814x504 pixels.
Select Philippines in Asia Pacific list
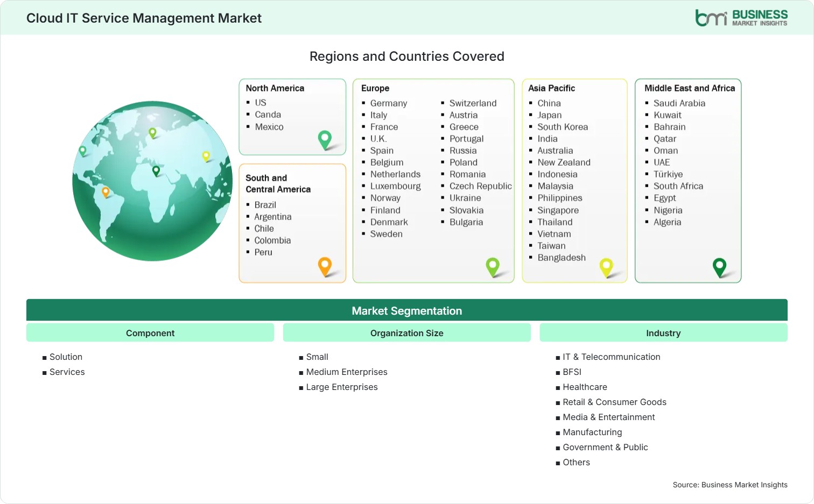[x=560, y=198]
